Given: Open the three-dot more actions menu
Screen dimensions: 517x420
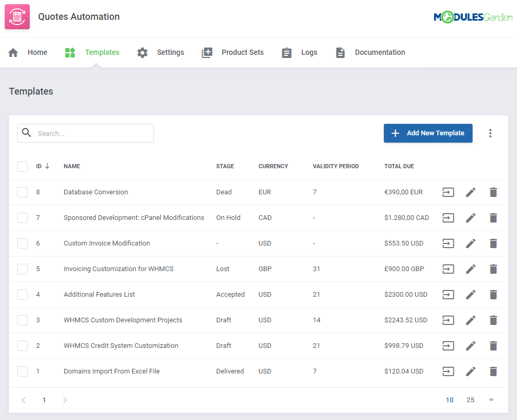Looking at the screenshot, I should coord(490,133).
